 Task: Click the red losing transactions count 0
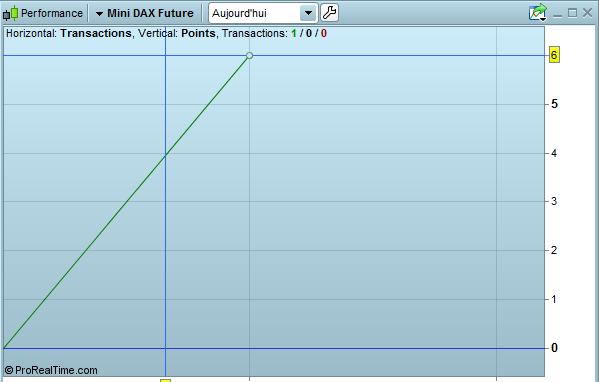324,34
